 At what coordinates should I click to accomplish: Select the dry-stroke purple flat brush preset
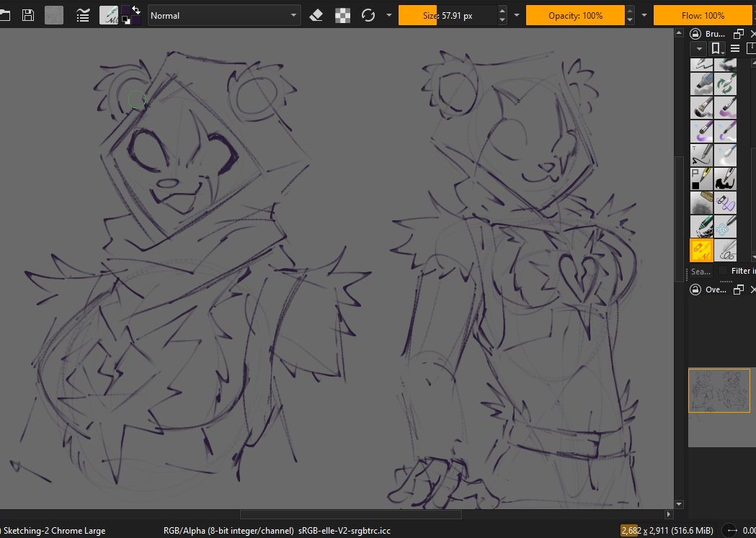(725, 107)
